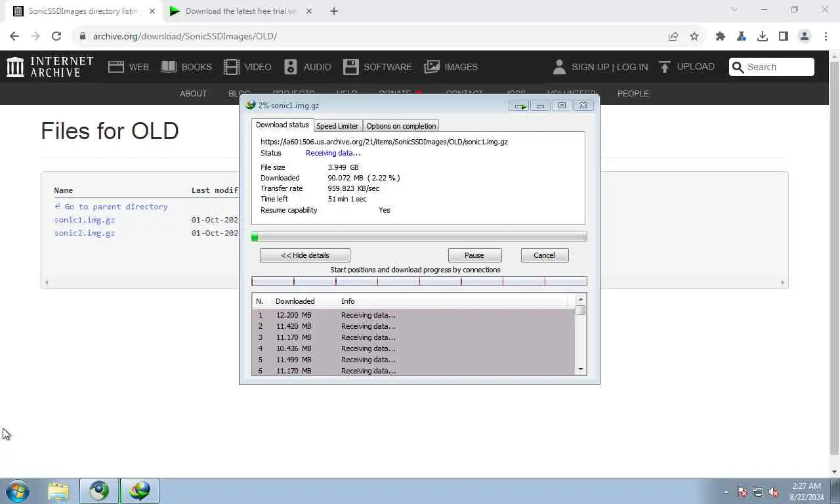Switch to the Download the latest free trial tab
Screen dimensions: 840x504
pyautogui.click(x=241, y=11)
